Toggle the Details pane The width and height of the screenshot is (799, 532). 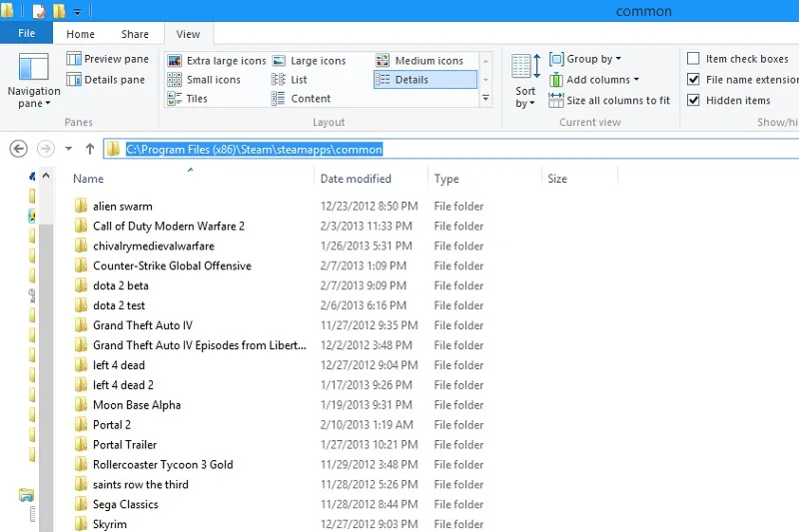[106, 80]
